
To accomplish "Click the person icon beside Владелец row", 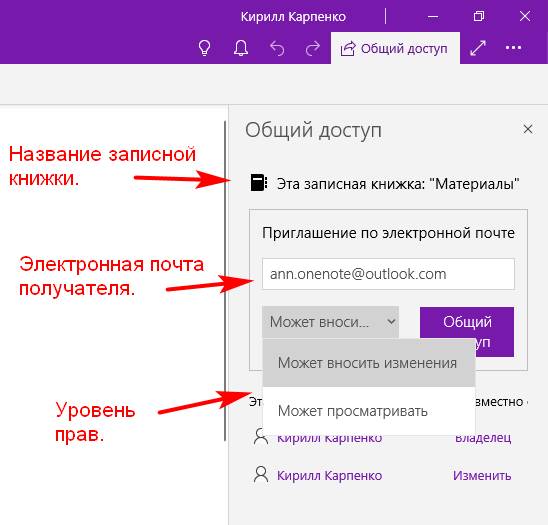I will click(261, 437).
